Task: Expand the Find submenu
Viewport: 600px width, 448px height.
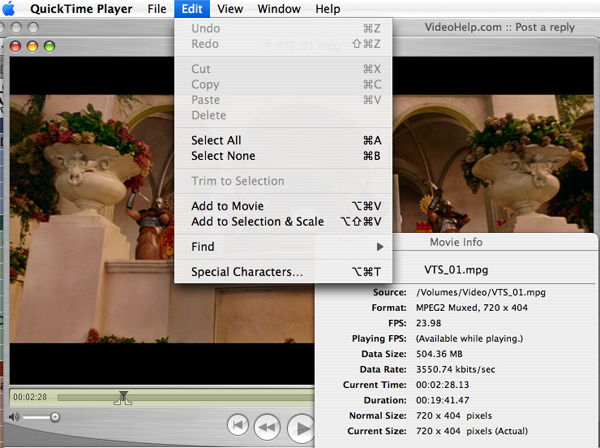Action: click(283, 247)
